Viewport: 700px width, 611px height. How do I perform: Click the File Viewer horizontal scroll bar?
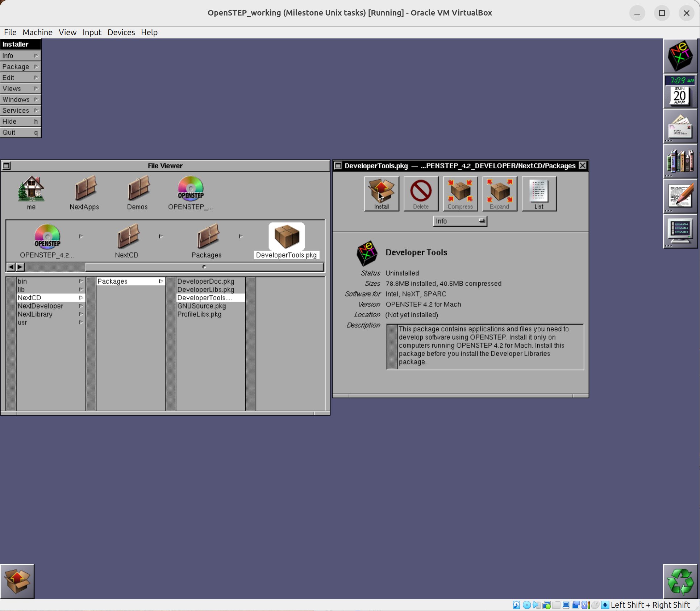pos(204,267)
